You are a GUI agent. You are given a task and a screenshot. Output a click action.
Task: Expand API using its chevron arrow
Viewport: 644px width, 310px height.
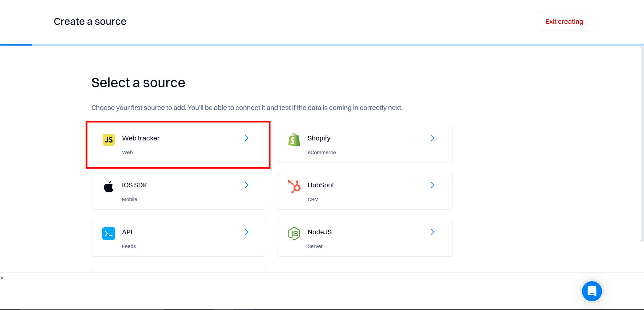coord(247,232)
